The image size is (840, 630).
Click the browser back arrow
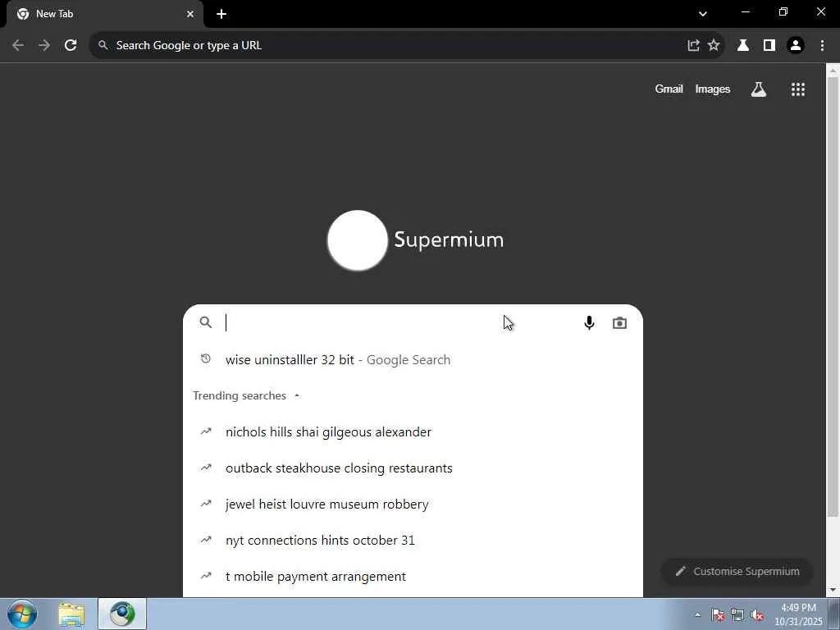(18, 46)
